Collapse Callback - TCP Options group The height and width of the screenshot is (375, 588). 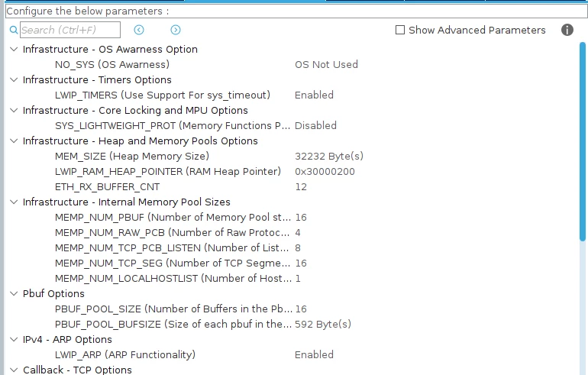tap(14, 370)
